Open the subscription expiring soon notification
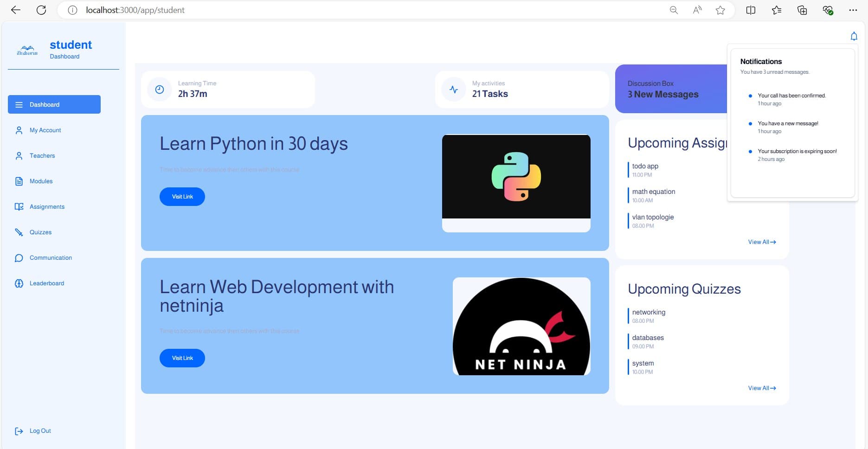This screenshot has height=449, width=868. (x=797, y=152)
